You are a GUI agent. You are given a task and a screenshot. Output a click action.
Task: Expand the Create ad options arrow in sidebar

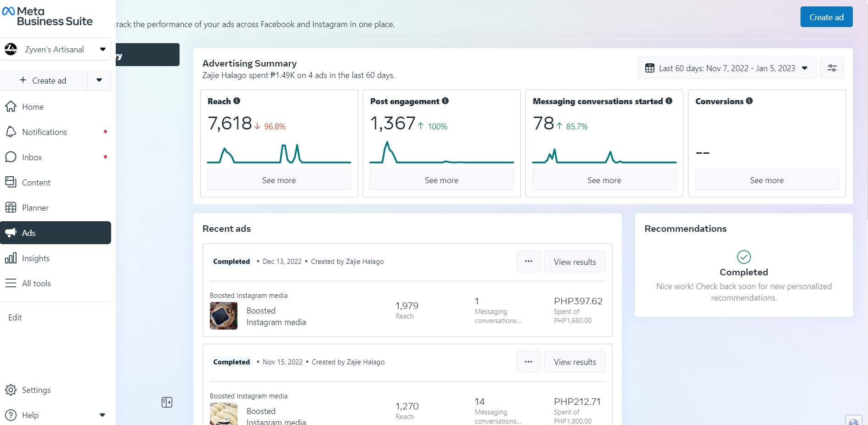[x=99, y=80]
